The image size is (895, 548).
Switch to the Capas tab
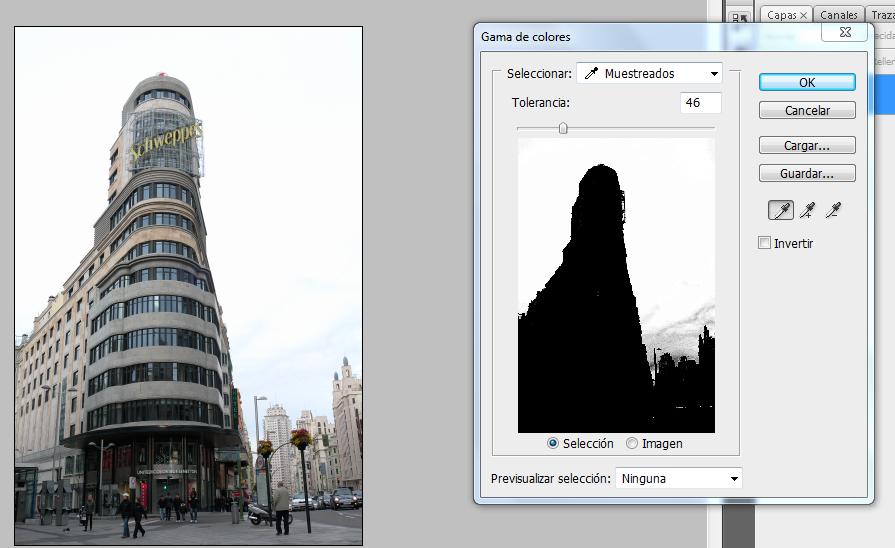781,16
